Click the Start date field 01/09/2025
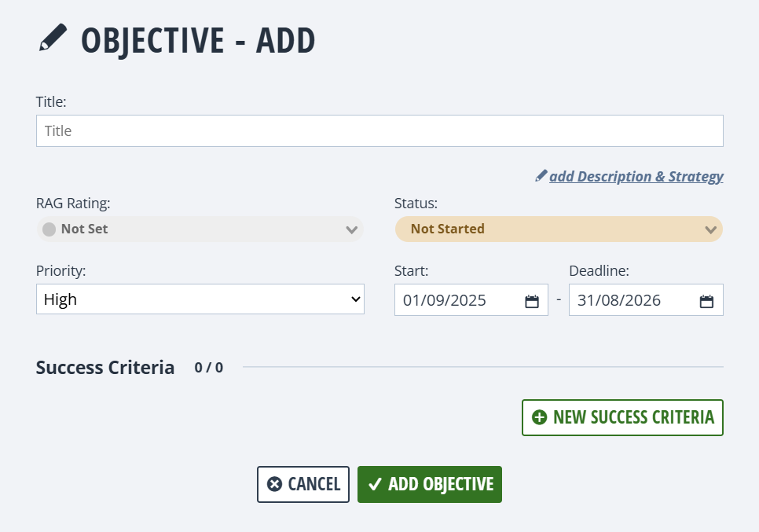Viewport: 759px width, 532px height. tap(471, 300)
